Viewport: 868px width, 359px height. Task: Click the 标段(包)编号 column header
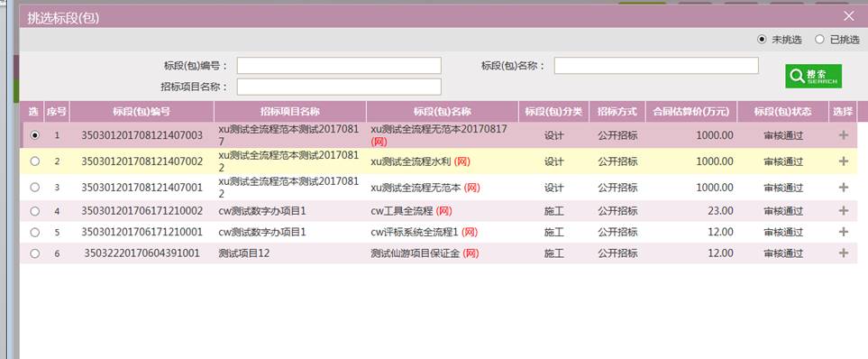pyautogui.click(x=142, y=111)
